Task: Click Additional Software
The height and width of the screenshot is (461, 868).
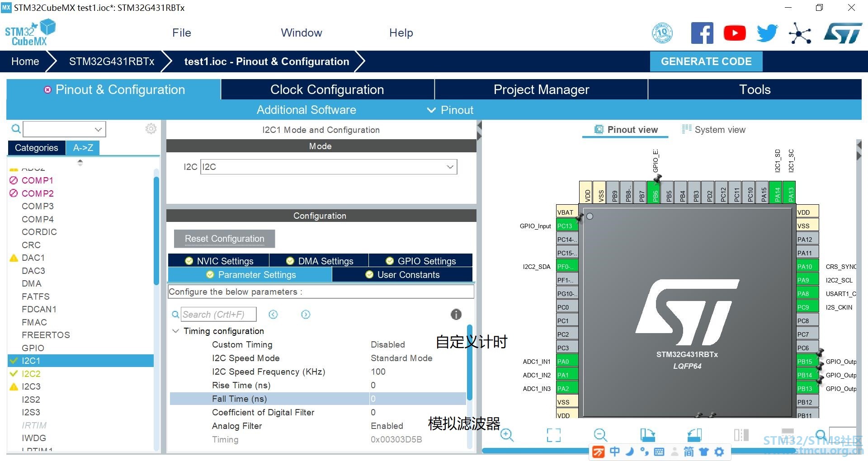Action: 307,110
